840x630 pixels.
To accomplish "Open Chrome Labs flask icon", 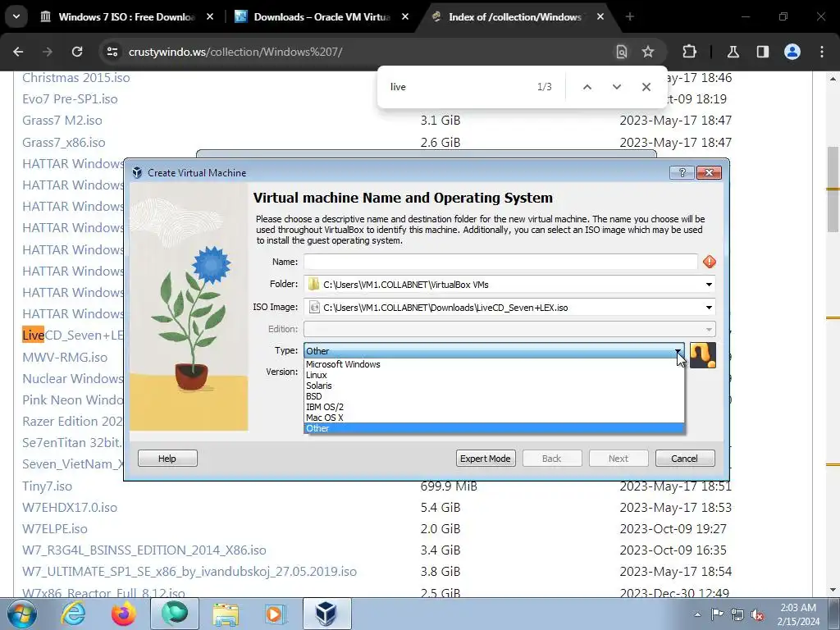I will (x=733, y=52).
